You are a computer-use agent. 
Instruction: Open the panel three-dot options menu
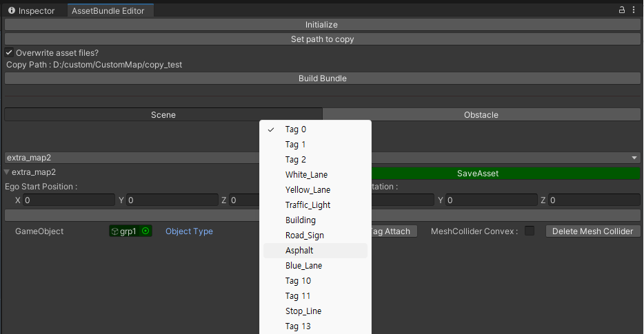(x=634, y=10)
